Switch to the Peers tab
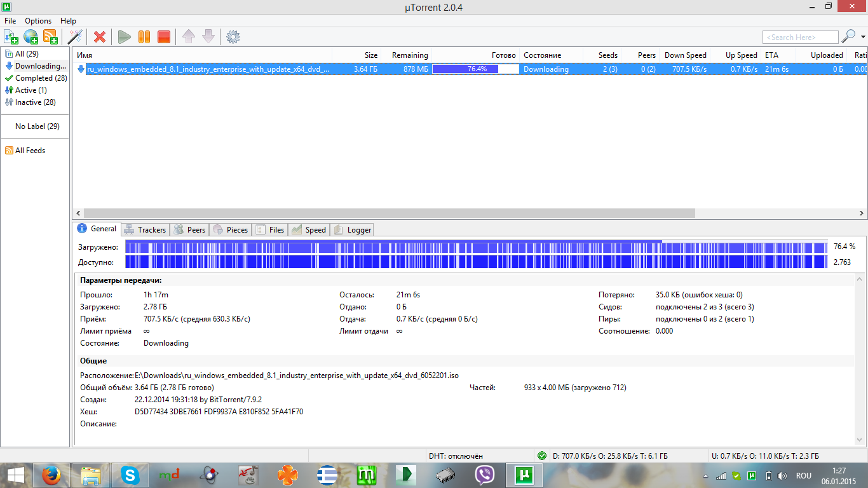This screenshot has height=488, width=868. (x=189, y=230)
